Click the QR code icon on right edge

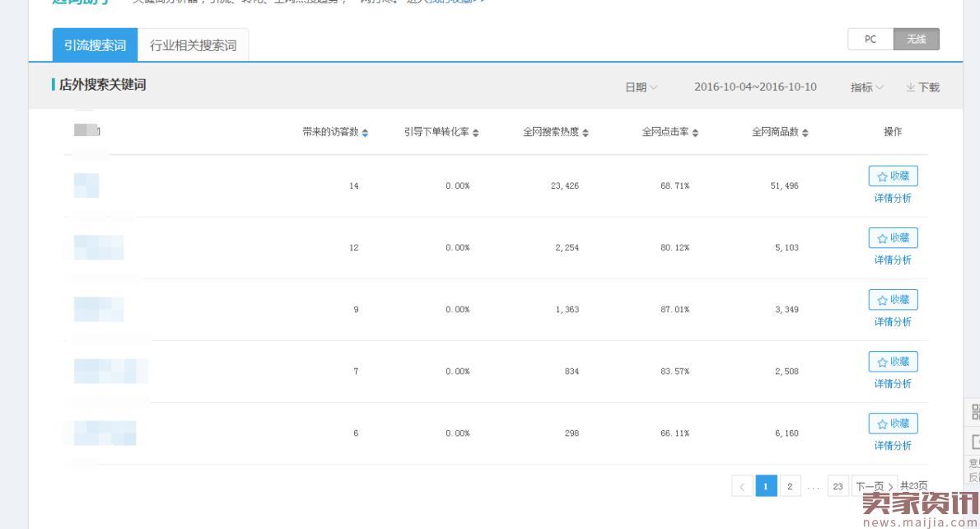pyautogui.click(x=974, y=412)
